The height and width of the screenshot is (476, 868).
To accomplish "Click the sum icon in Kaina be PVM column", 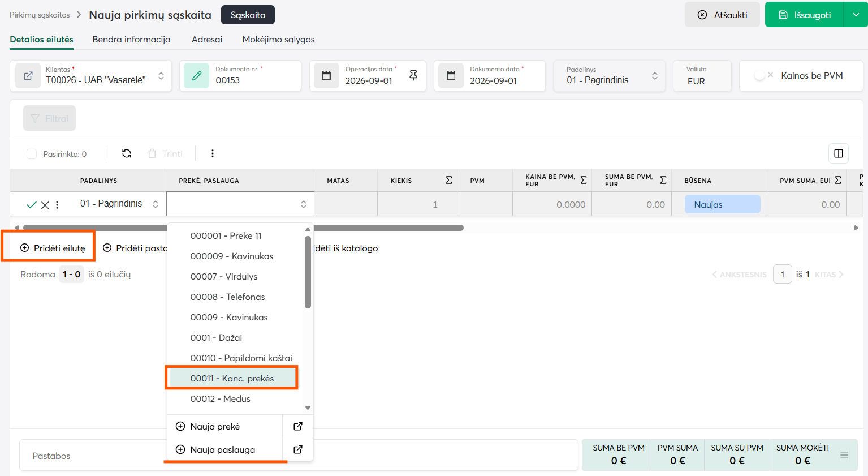I will click(584, 180).
